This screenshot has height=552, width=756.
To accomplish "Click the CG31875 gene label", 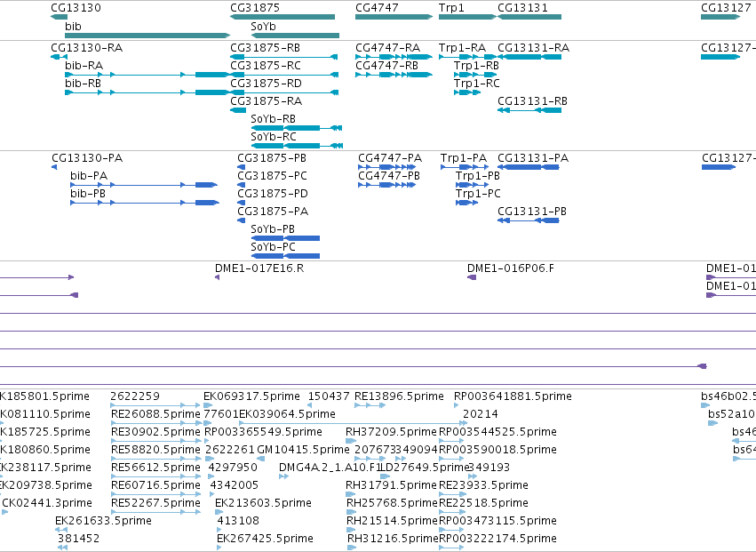I will tap(255, 8).
